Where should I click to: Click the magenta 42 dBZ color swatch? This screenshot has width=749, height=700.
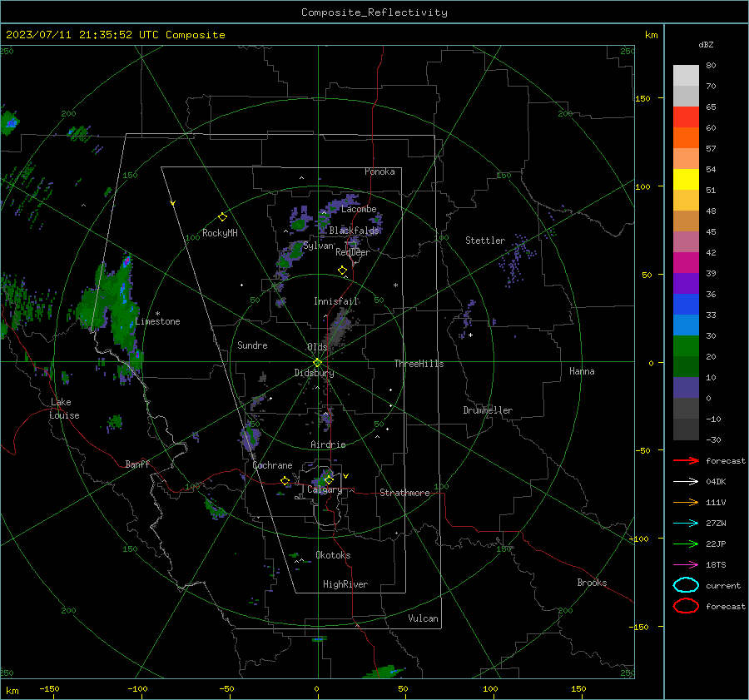point(686,262)
